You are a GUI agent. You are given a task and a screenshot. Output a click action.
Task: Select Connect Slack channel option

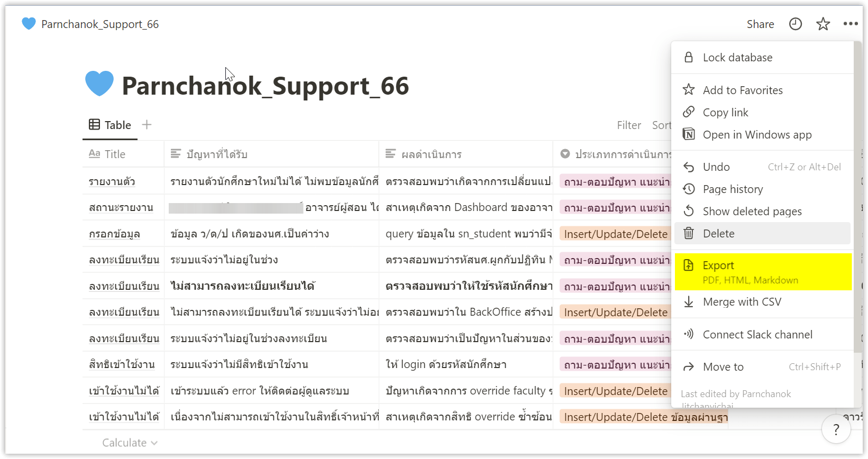pyautogui.click(x=763, y=335)
